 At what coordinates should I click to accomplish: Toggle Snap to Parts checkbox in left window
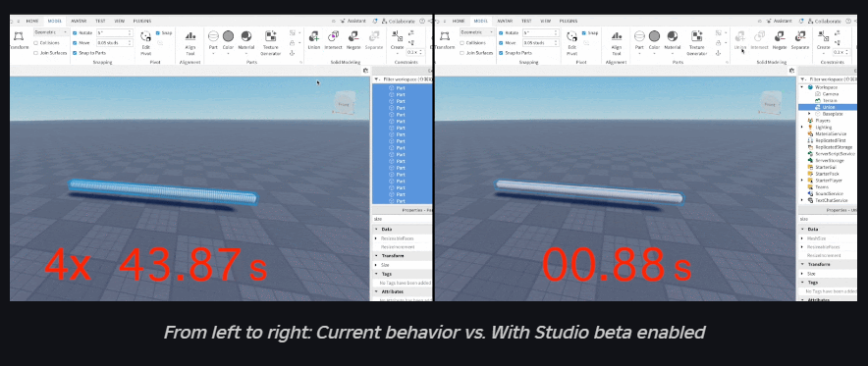point(75,53)
